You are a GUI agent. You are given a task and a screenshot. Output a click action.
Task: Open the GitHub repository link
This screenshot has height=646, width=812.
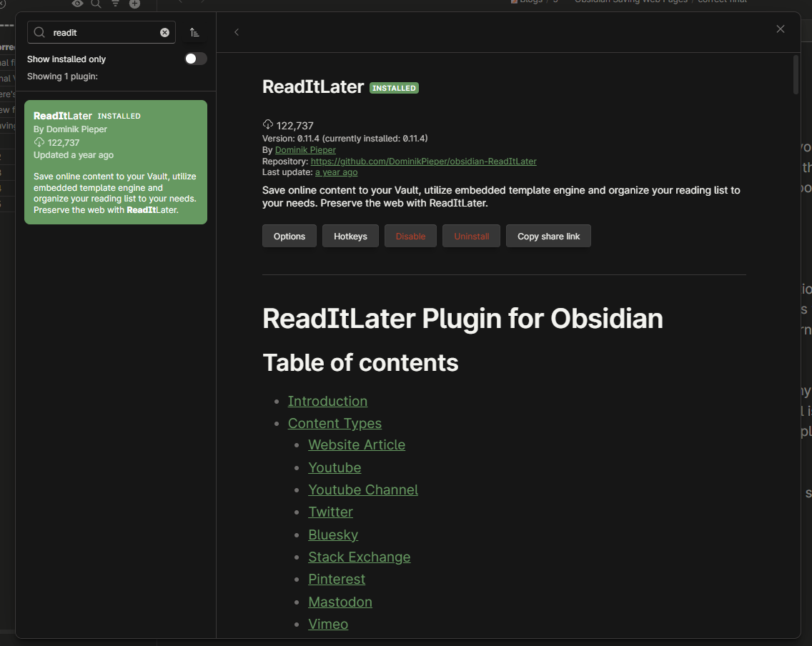coord(423,161)
